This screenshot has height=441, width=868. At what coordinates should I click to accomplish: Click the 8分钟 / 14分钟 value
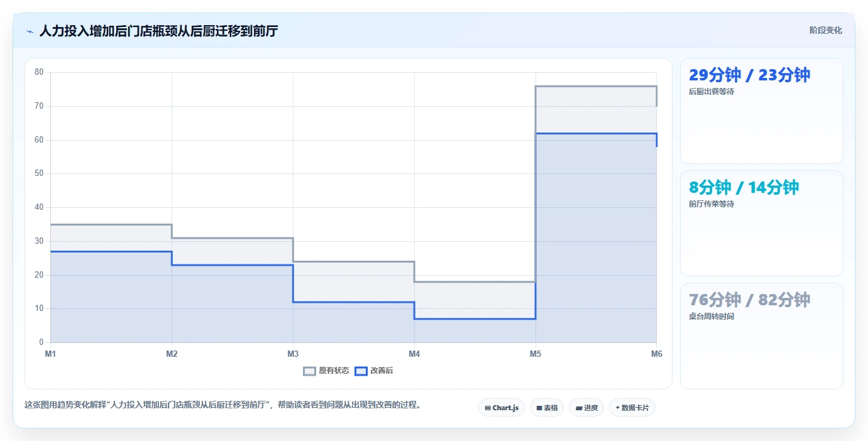744,187
